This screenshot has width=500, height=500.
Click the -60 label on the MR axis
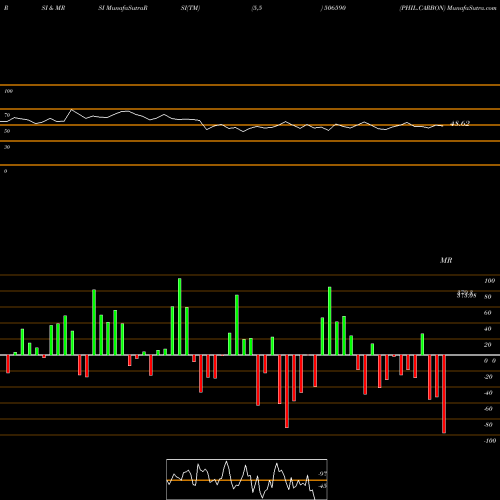[488, 409]
